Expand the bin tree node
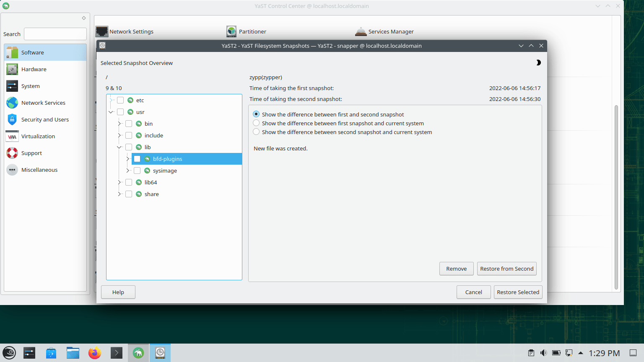Screen dimensions: 644x362 (x=119, y=124)
